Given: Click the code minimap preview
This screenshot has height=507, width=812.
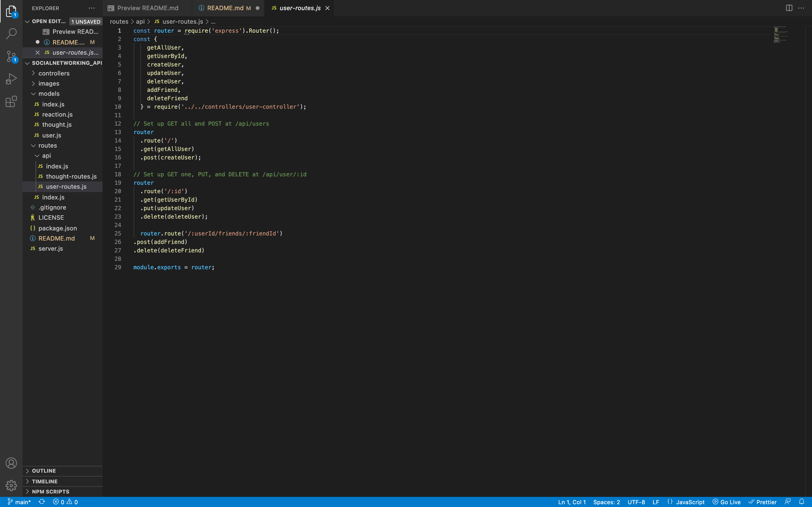Looking at the screenshot, I should coord(780,35).
